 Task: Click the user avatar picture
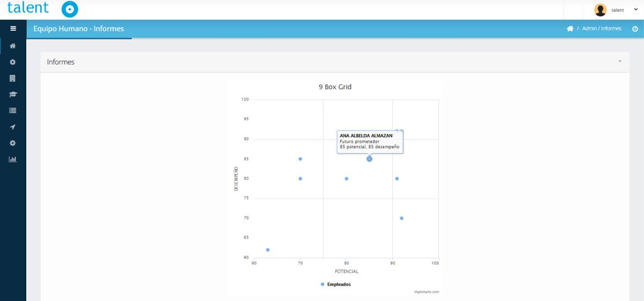click(x=600, y=10)
